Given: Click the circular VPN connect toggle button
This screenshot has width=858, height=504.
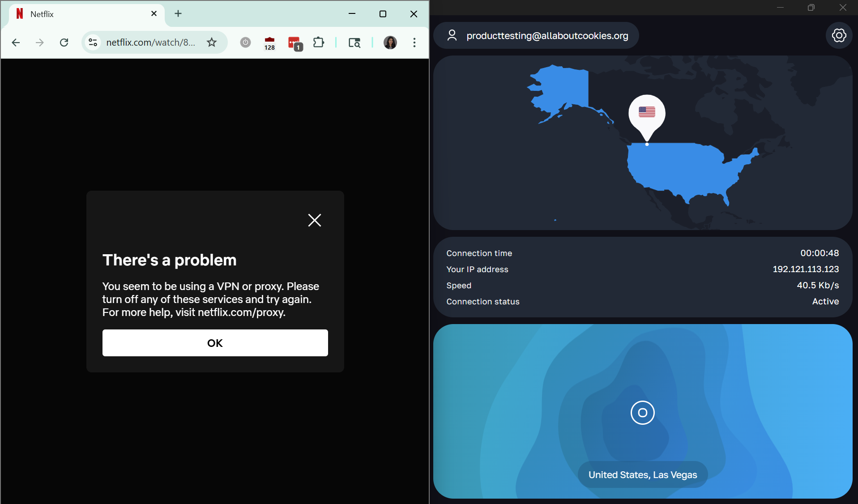Looking at the screenshot, I should point(643,413).
